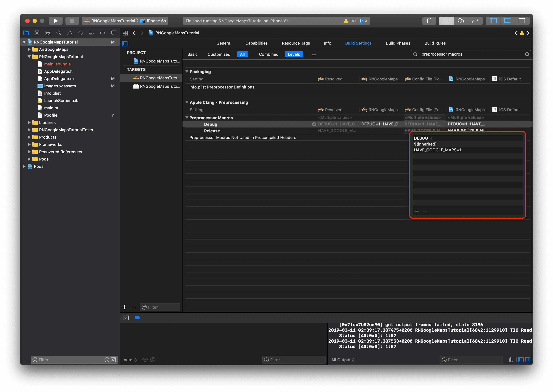Go forward in editor history
The height and width of the screenshot is (392, 553).
[x=142, y=33]
